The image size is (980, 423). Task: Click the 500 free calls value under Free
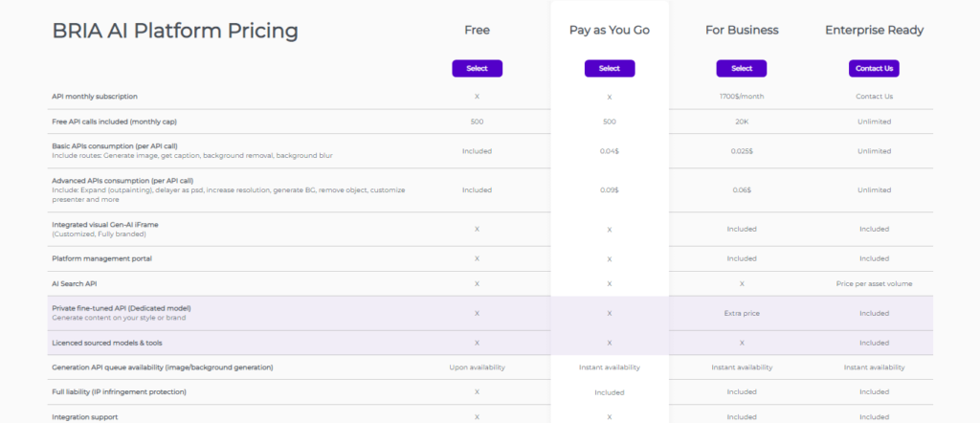tap(477, 122)
